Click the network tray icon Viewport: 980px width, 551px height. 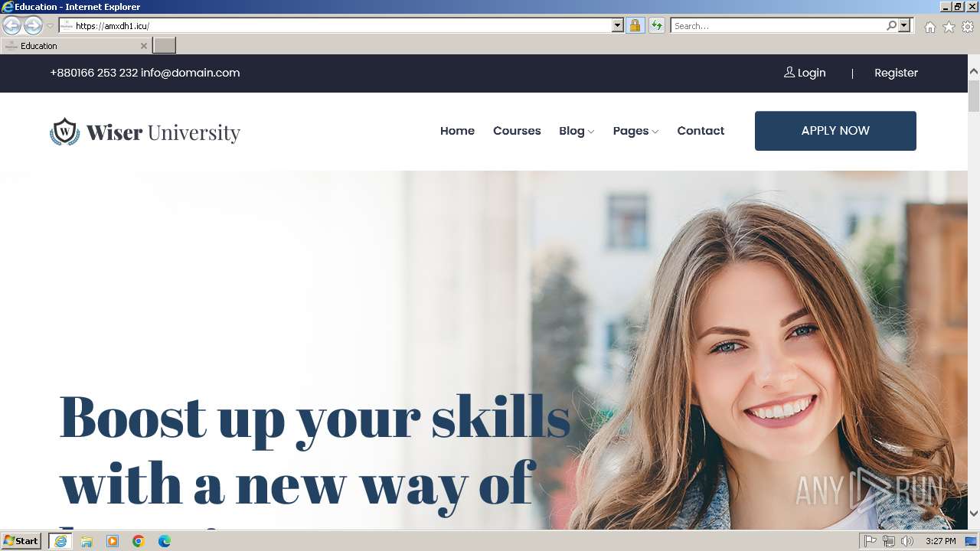[889, 541]
